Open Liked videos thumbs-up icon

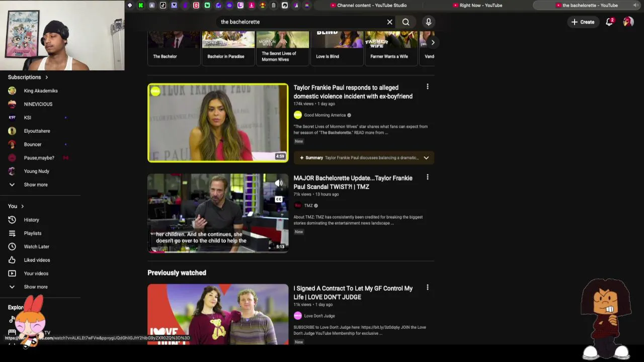[12, 260]
